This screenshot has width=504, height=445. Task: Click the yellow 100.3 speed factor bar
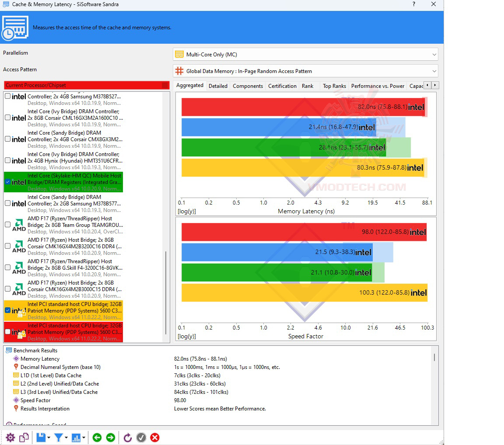tap(304, 292)
